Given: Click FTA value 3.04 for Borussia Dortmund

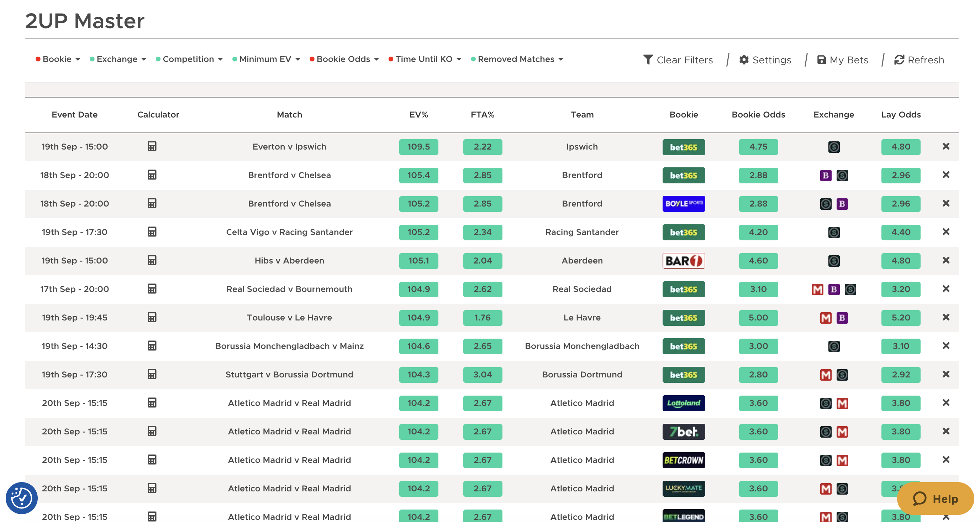Looking at the screenshot, I should point(483,374).
